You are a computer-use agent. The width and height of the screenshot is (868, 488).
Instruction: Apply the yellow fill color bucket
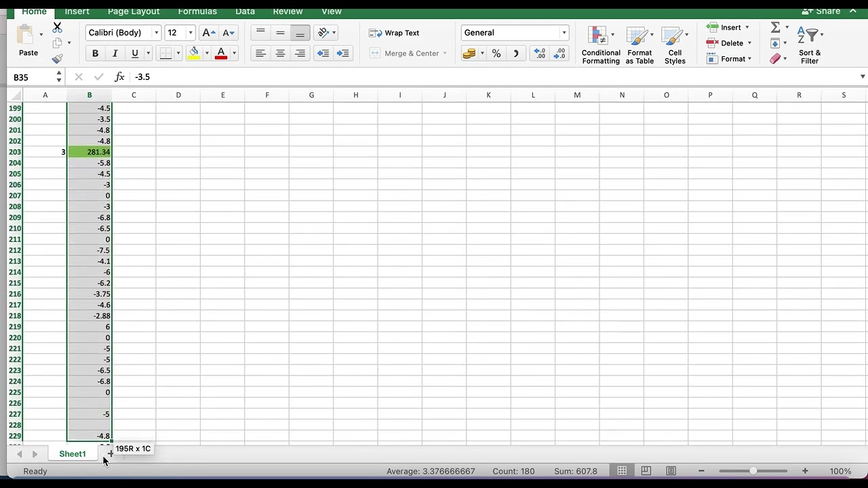click(194, 54)
